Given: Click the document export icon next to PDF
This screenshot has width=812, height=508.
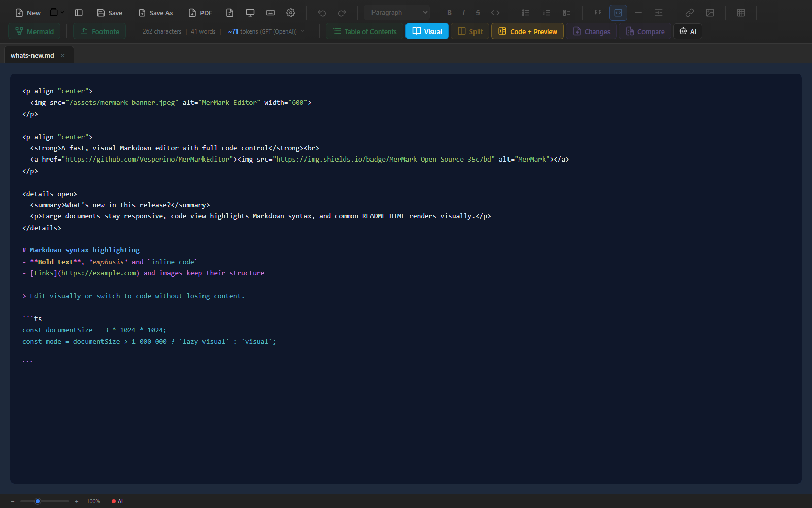Looking at the screenshot, I should click(x=230, y=13).
